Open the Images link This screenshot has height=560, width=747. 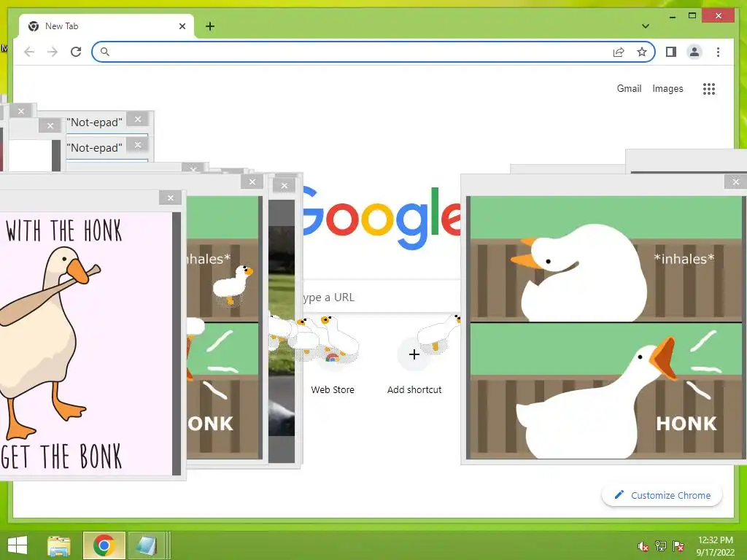tap(667, 88)
